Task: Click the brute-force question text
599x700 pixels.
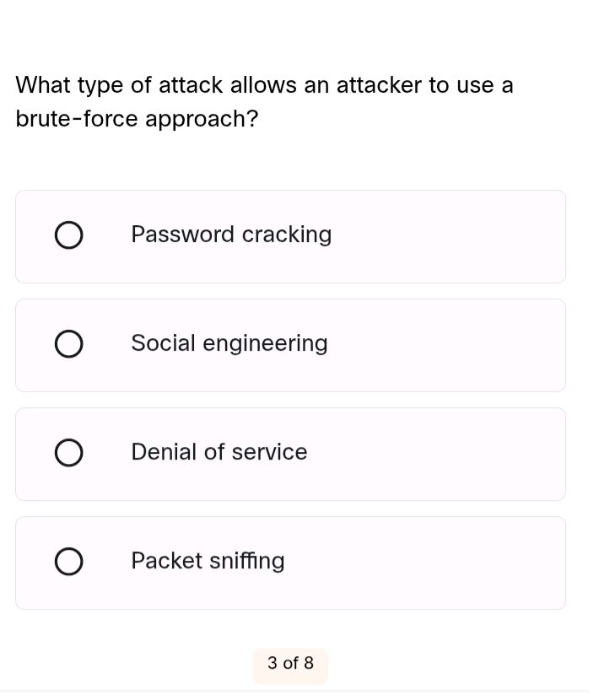Action: pos(264,101)
